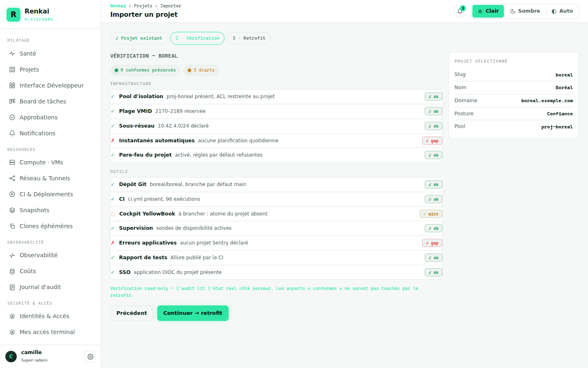Click the Interface Développeur icon

pyautogui.click(x=12, y=85)
